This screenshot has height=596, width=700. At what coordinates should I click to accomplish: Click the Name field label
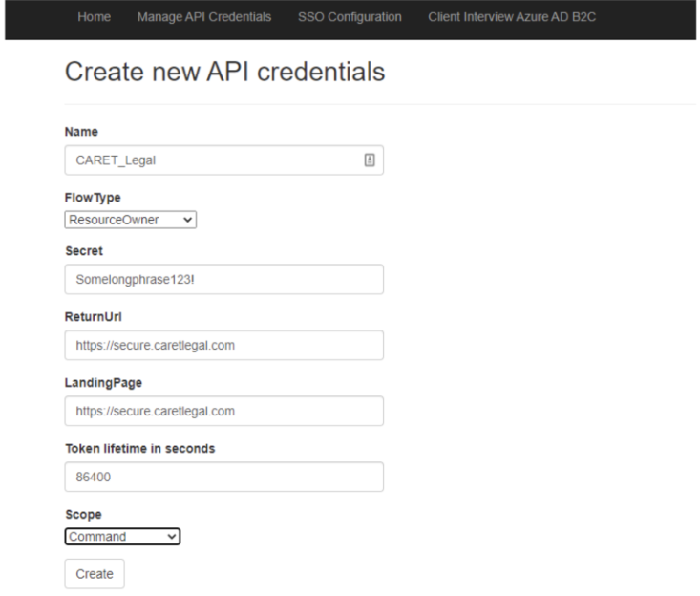coord(81,132)
